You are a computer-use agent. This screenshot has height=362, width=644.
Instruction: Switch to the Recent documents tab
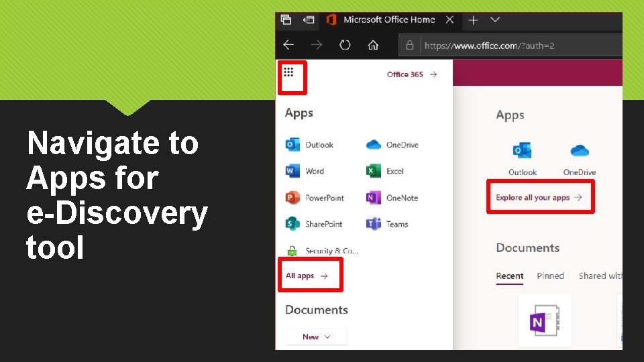509,276
